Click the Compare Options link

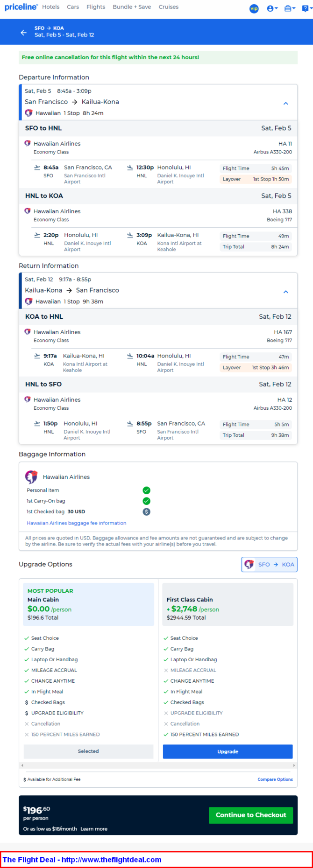275,779
